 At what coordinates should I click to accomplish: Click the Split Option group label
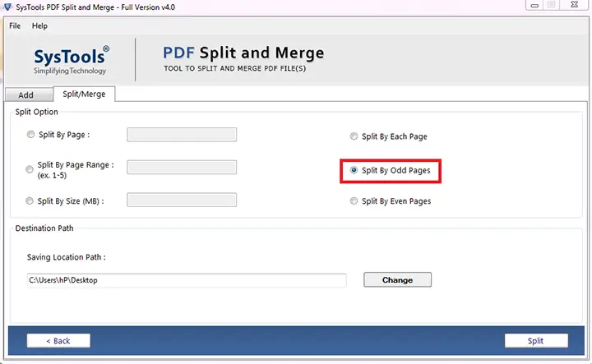(x=37, y=112)
